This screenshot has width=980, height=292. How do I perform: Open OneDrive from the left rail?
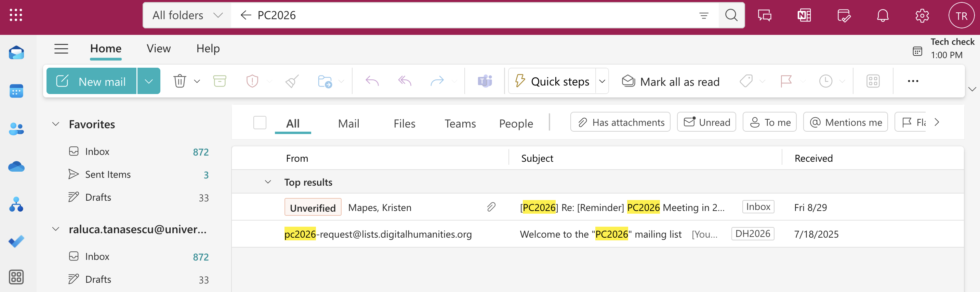click(x=16, y=167)
